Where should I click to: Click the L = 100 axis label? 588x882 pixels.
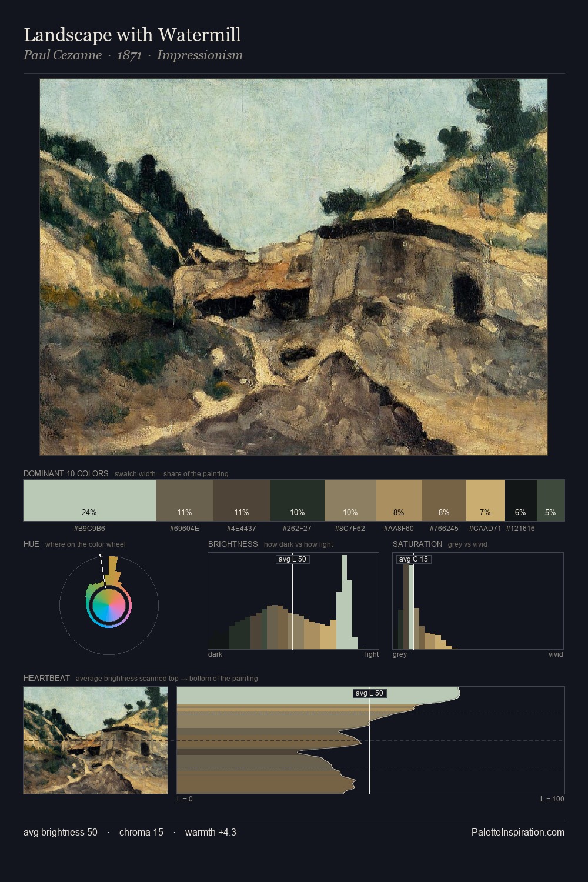pos(552,799)
